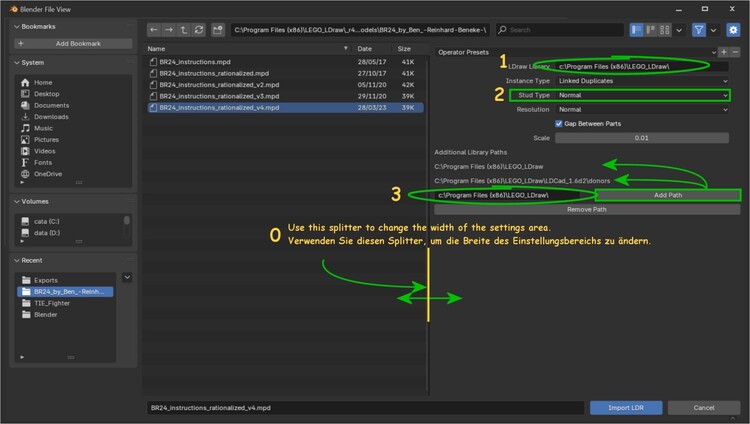Go up to the parent directory
This screenshot has height=424, width=750.
pyautogui.click(x=184, y=30)
